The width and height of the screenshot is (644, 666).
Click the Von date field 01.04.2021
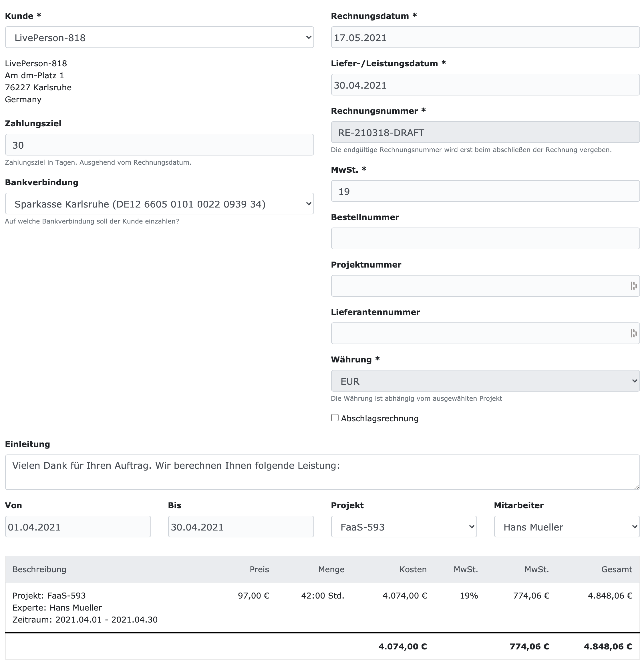pyautogui.click(x=78, y=527)
